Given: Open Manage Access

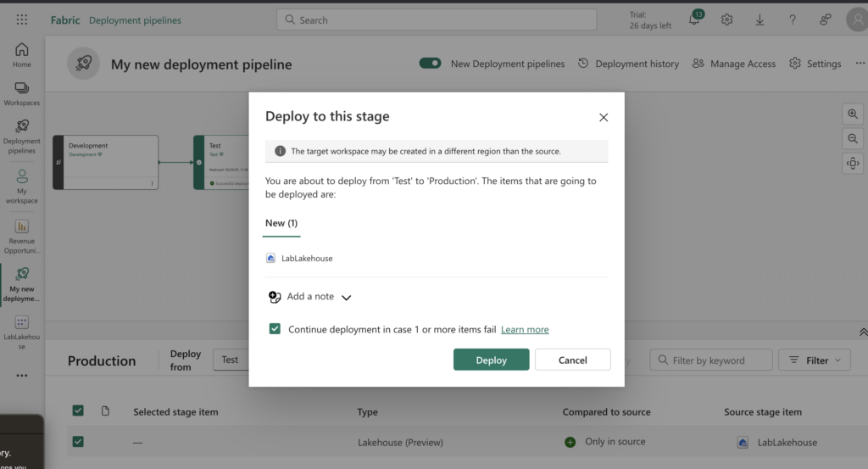Looking at the screenshot, I should click(733, 64).
